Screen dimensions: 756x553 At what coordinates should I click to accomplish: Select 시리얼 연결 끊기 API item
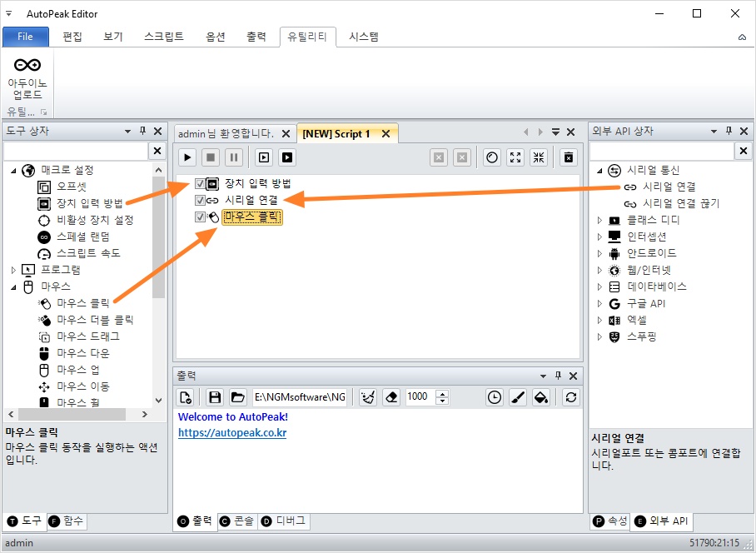tap(681, 203)
